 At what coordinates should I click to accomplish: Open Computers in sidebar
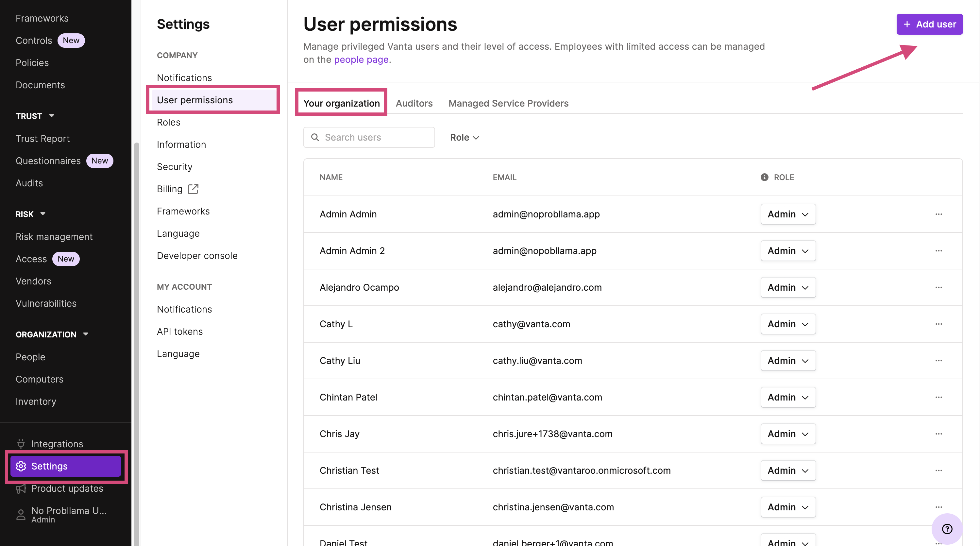click(x=40, y=379)
